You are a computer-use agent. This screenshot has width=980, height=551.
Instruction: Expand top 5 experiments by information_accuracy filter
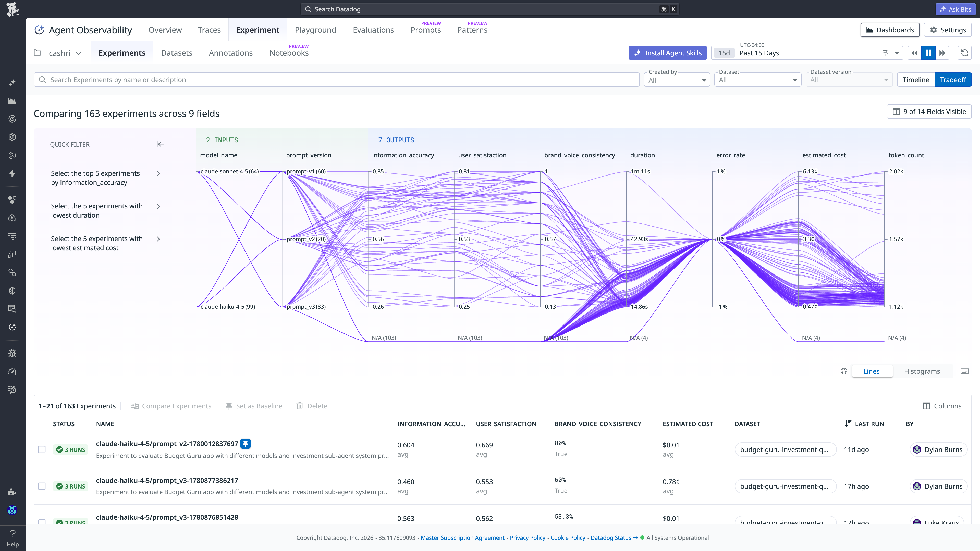click(159, 174)
